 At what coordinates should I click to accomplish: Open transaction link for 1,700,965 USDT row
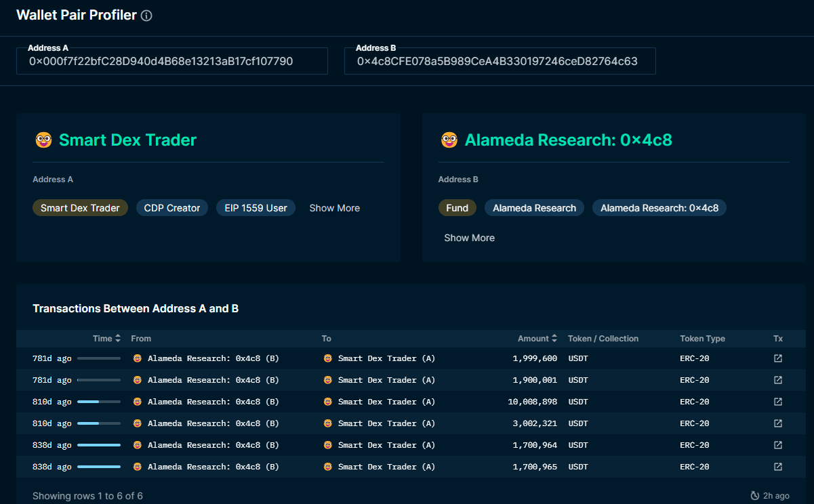(x=778, y=467)
